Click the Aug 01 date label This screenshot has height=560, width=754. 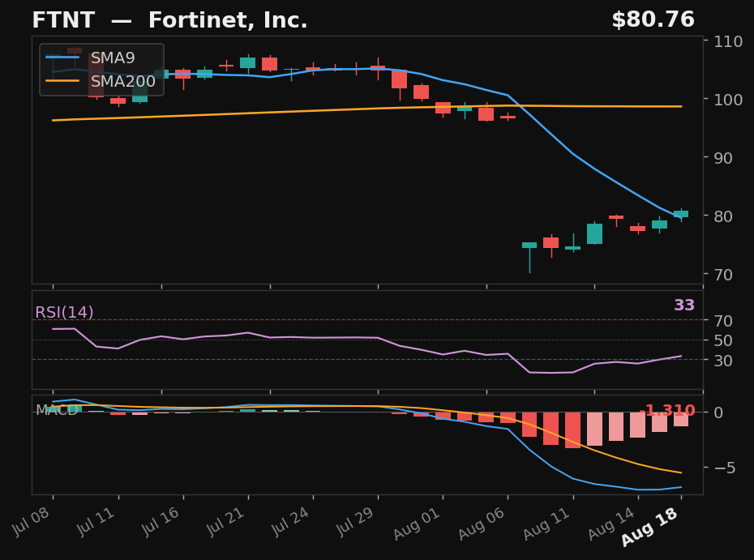[417, 523]
